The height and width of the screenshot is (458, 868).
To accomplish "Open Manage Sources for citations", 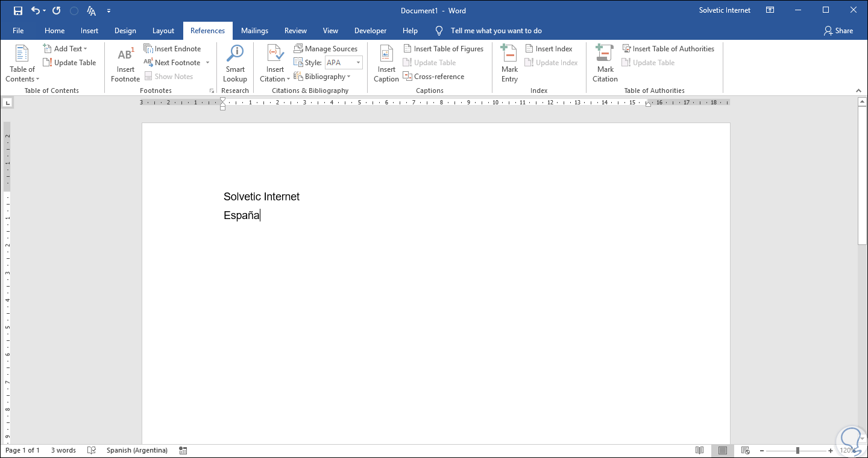I will click(x=325, y=49).
